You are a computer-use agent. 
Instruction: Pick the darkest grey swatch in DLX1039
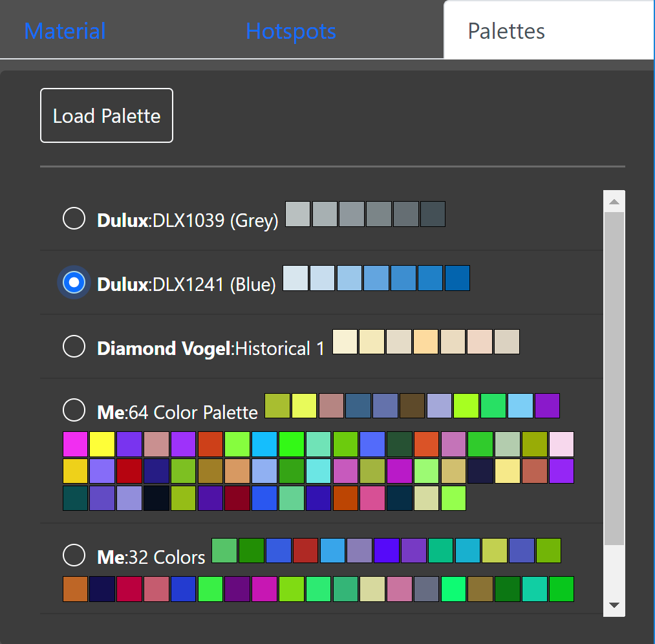coord(433,214)
